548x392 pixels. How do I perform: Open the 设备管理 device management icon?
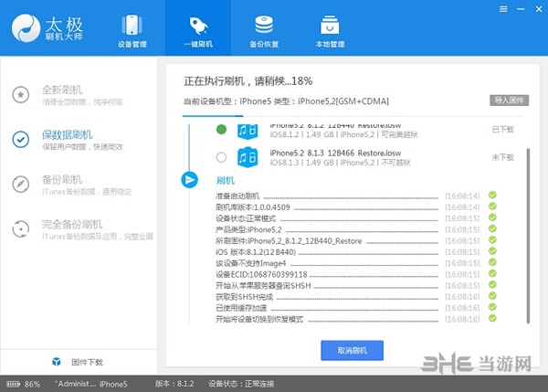point(132,25)
